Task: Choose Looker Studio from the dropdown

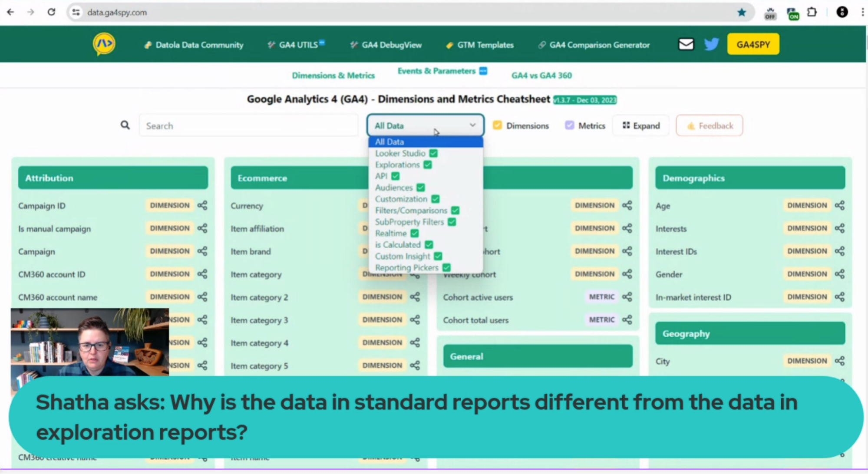Action: pyautogui.click(x=426, y=153)
